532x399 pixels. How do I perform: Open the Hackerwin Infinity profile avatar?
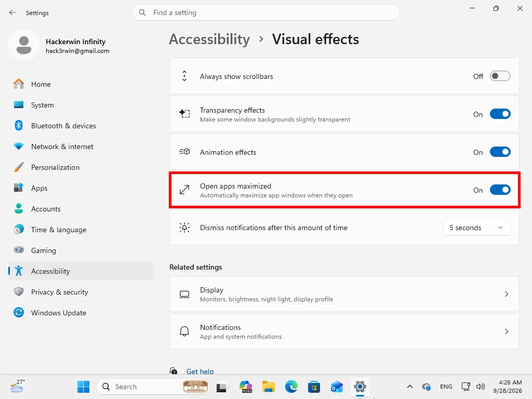[24, 45]
